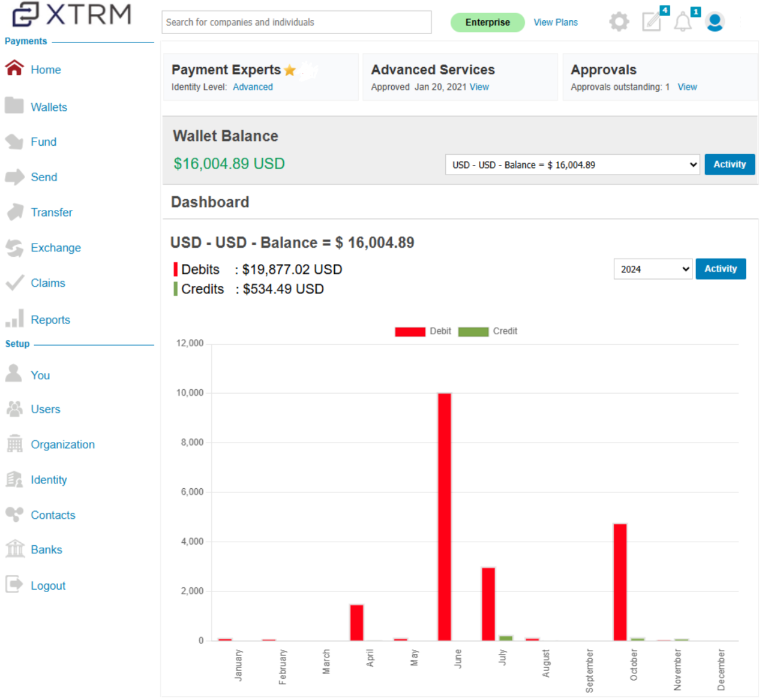Image resolution: width=771 pixels, height=700 pixels.
Task: Click the search companies and individuals field
Action: click(x=296, y=22)
